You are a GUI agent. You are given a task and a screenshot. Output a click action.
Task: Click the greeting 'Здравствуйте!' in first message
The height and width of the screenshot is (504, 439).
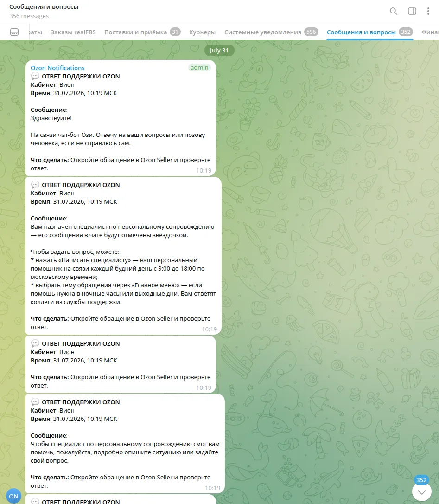point(51,118)
